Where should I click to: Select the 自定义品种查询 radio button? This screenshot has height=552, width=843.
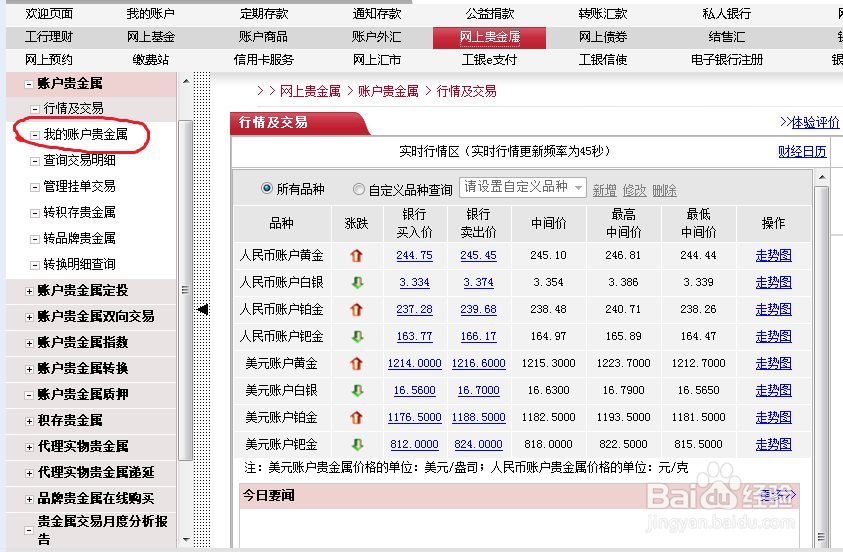359,189
